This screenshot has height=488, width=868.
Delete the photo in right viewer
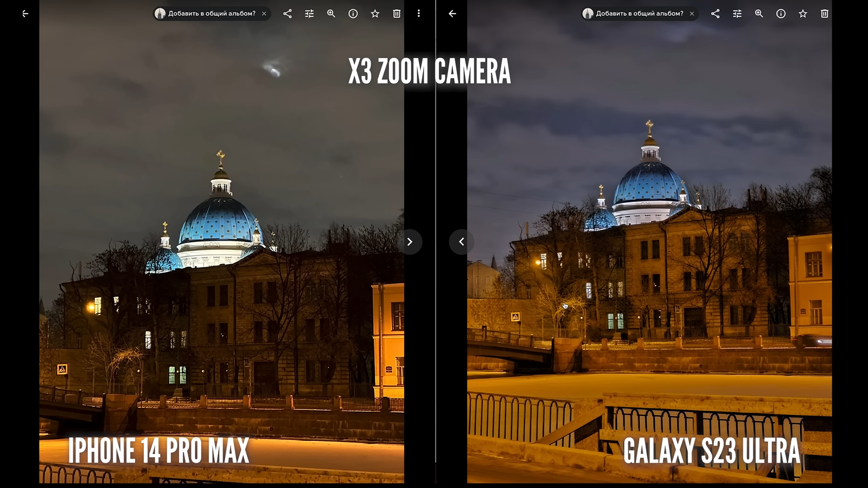[825, 14]
